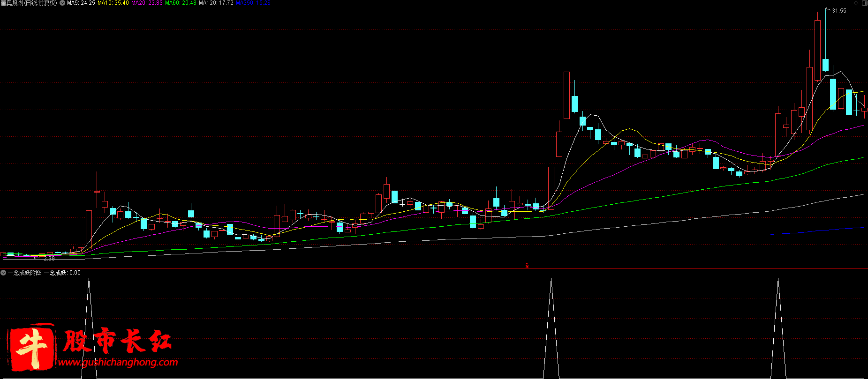Screen dimensions: 868x379
Task: Click the diamond icon at top right
Action: click(856, 3)
